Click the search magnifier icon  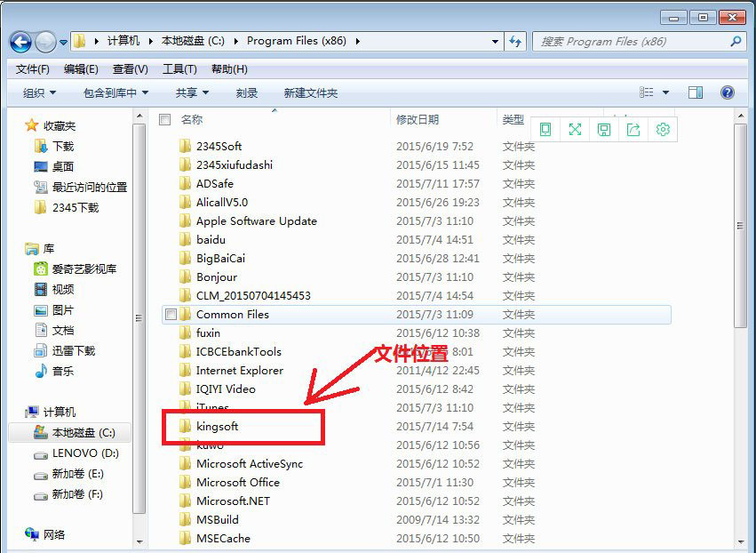pos(736,42)
